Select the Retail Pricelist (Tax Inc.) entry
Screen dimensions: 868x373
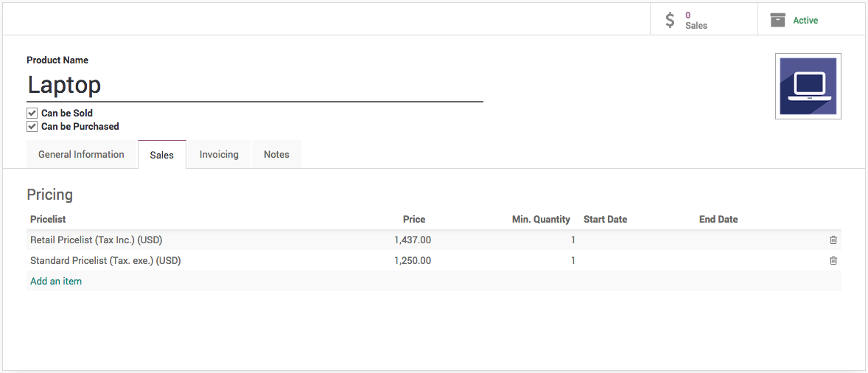[97, 240]
